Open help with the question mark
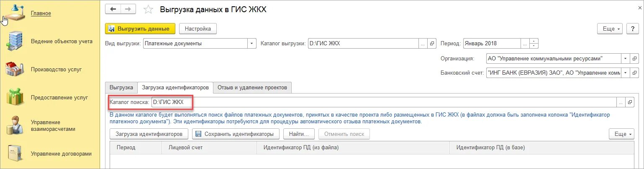 (632, 29)
